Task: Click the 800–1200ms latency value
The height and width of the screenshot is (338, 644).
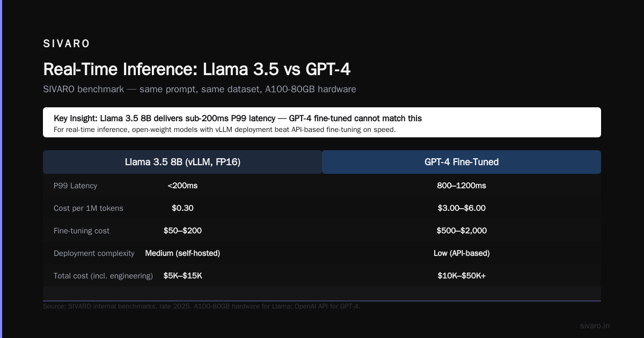Action: 462,186
